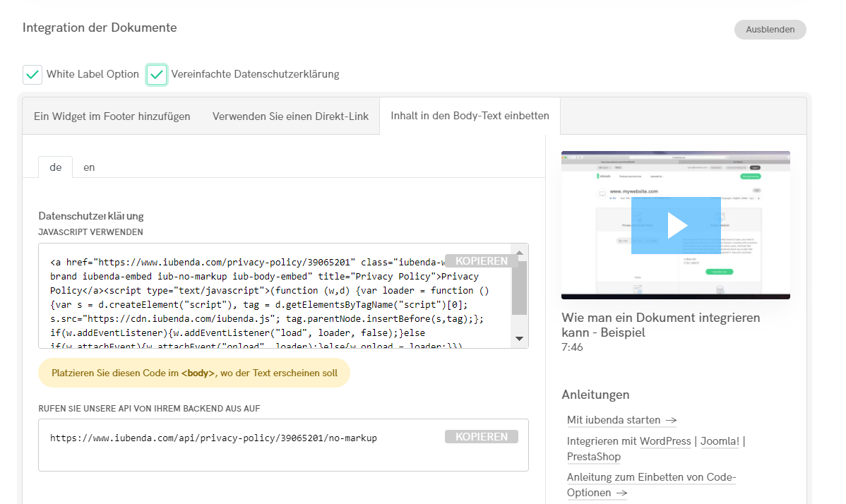The width and height of the screenshot is (846, 504).
Task: Switch to the 'en' language tab
Action: (x=89, y=167)
